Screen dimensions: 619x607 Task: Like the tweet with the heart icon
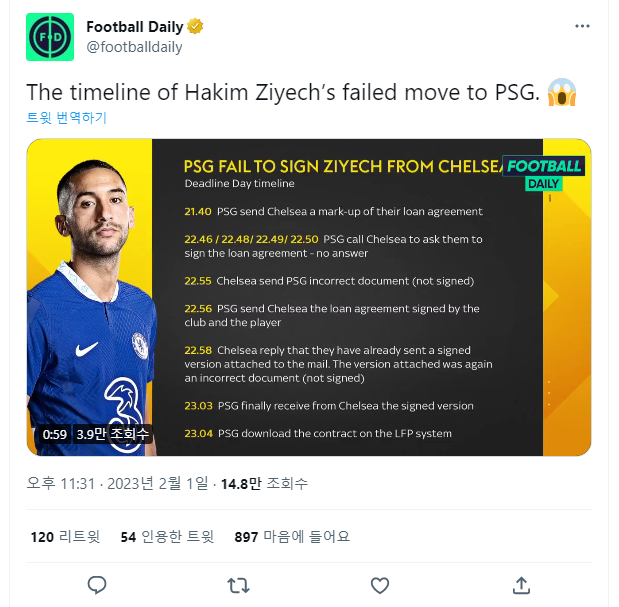pos(379,584)
